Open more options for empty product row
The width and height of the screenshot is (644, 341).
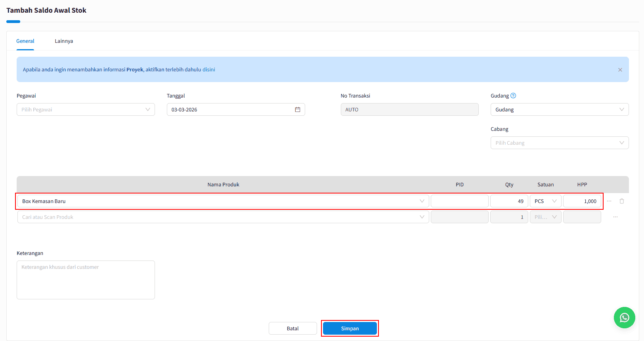click(x=615, y=217)
